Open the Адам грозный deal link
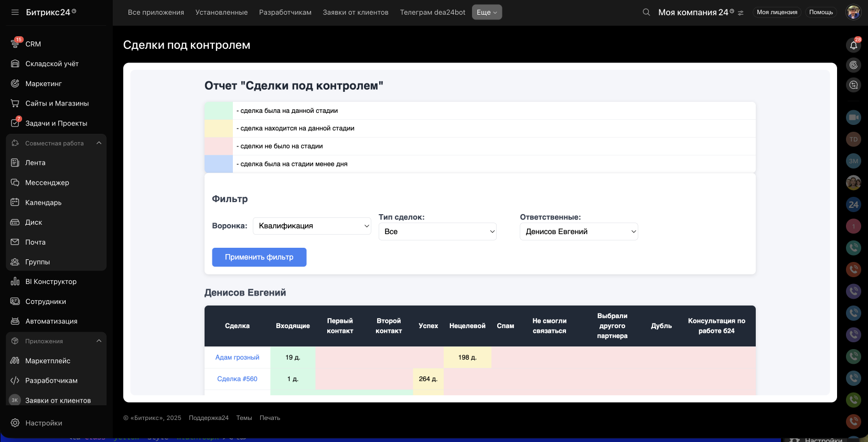The image size is (868, 442). click(237, 357)
